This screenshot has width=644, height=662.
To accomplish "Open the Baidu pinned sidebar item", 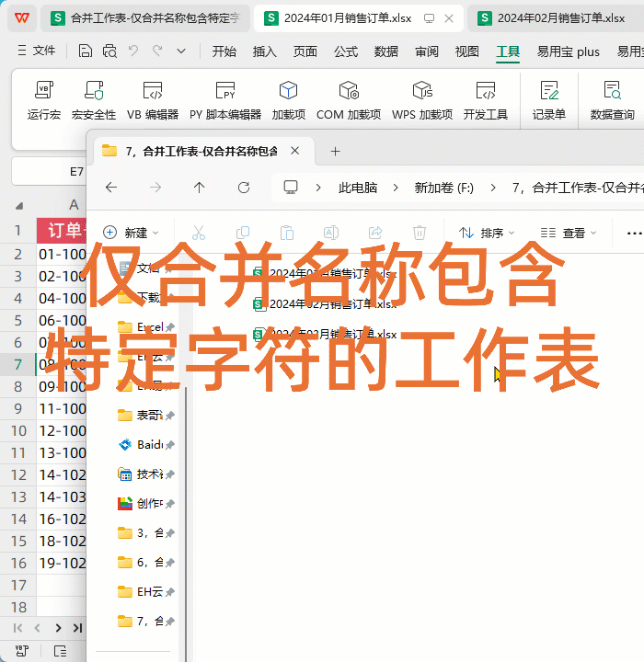I will coord(146,445).
